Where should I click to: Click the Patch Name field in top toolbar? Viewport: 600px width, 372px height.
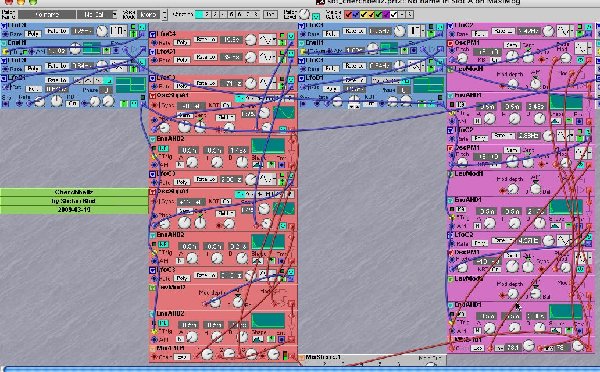click(x=47, y=15)
